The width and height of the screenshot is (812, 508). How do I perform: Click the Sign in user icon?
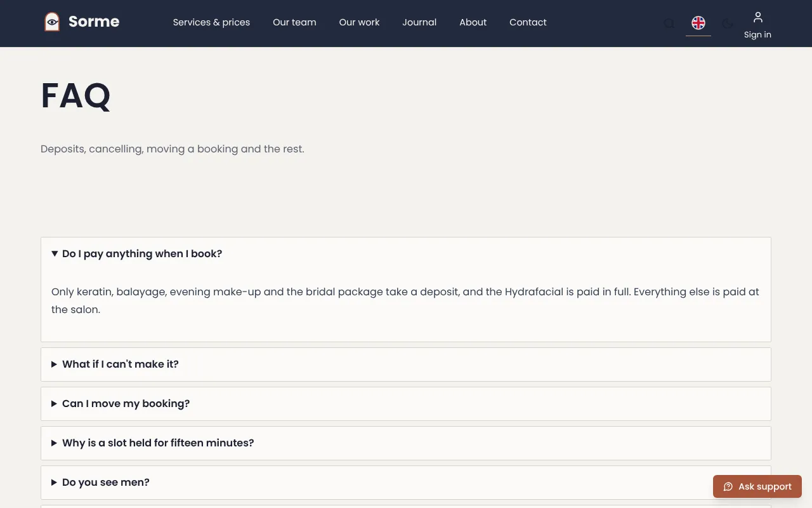[758, 17]
